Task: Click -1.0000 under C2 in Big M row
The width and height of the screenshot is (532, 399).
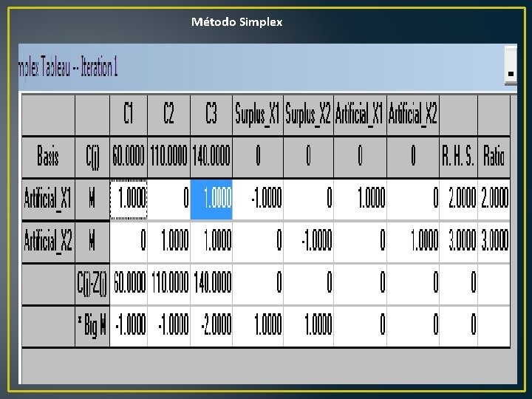Action: pos(169,327)
